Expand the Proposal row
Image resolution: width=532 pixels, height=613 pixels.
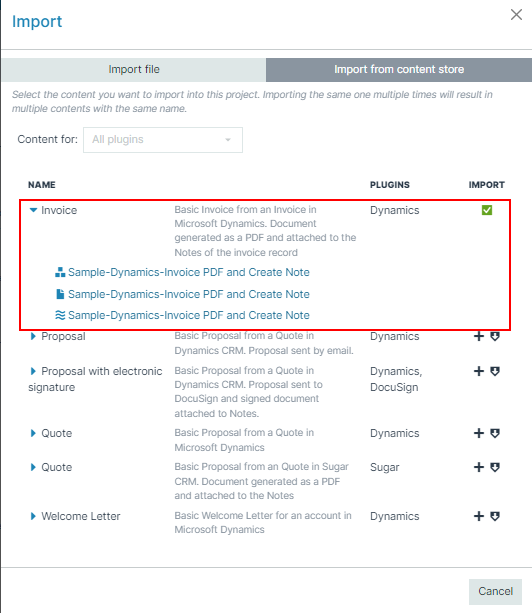pos(33,336)
